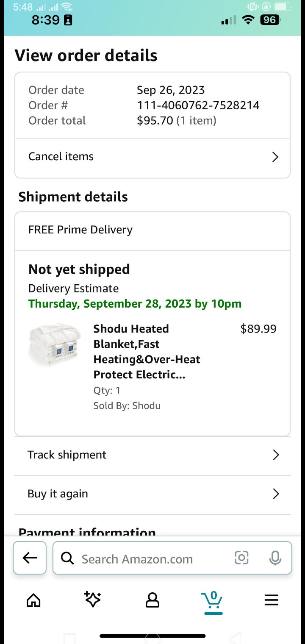305x644 pixels.
Task: Open the hamburger menu icon
Action: (x=272, y=600)
